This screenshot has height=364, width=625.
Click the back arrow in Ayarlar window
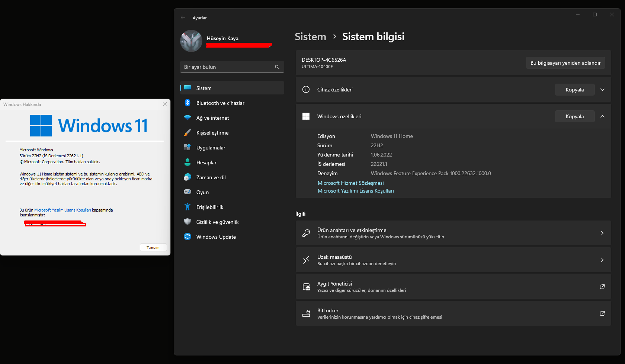click(183, 17)
